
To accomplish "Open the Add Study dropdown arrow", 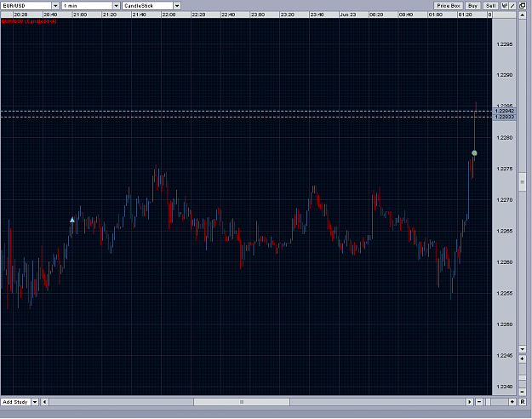I will pyautogui.click(x=35, y=402).
